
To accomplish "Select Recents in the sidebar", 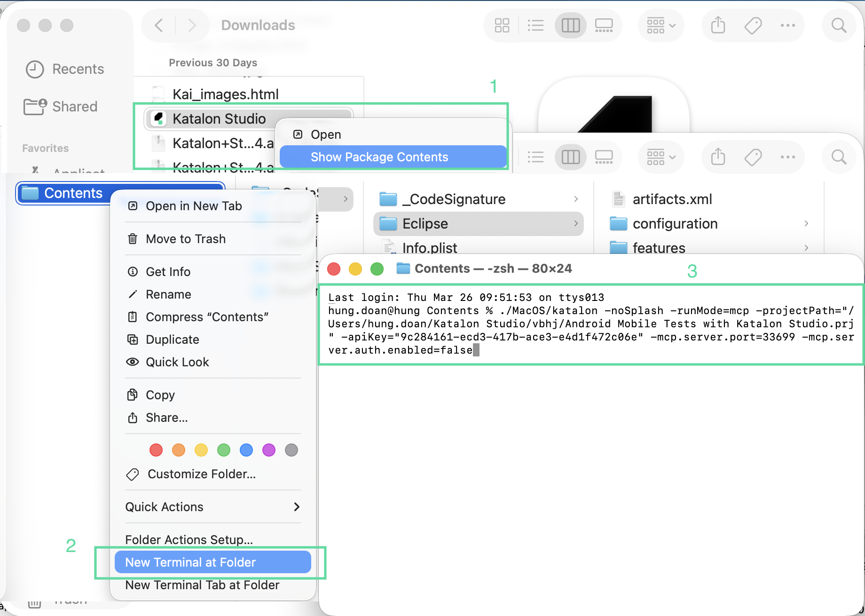I will 78,69.
